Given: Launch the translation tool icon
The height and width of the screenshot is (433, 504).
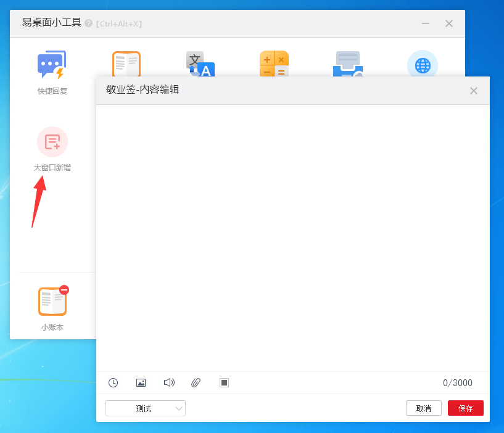Looking at the screenshot, I should (x=200, y=64).
